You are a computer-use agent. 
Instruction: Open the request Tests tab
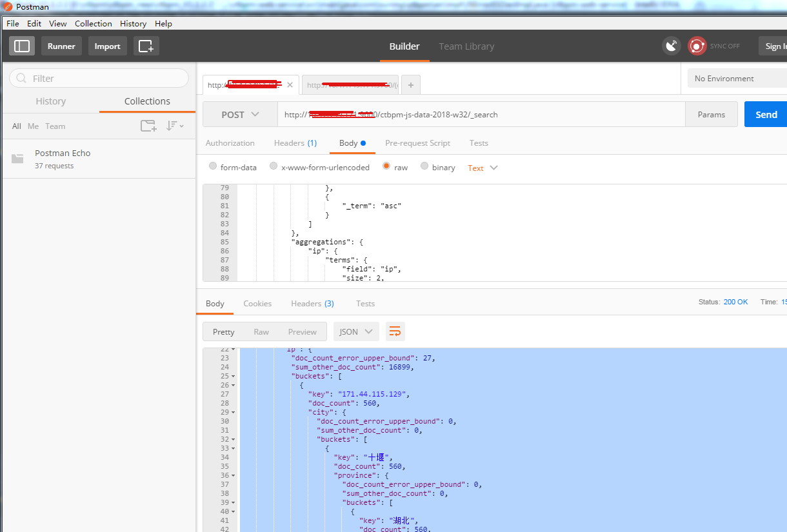(x=479, y=143)
